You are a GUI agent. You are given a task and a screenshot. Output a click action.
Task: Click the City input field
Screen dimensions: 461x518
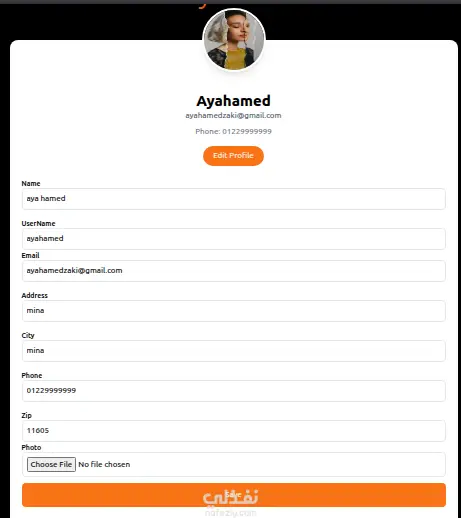click(x=233, y=351)
